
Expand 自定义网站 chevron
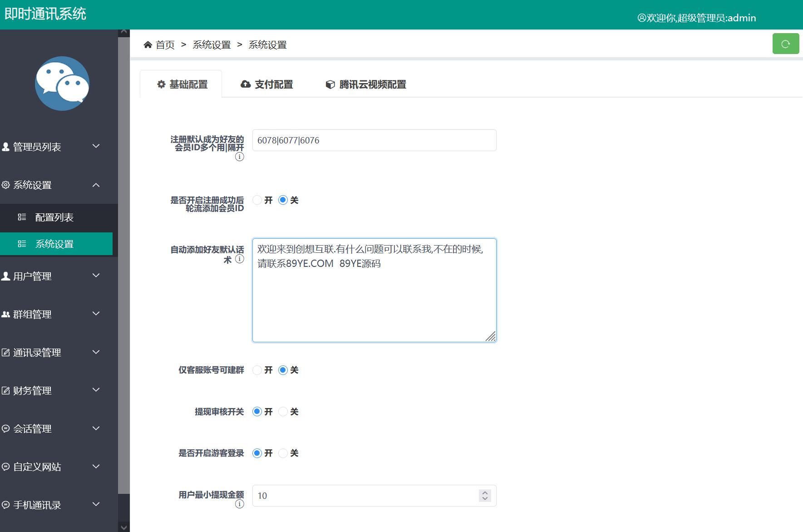pos(96,466)
